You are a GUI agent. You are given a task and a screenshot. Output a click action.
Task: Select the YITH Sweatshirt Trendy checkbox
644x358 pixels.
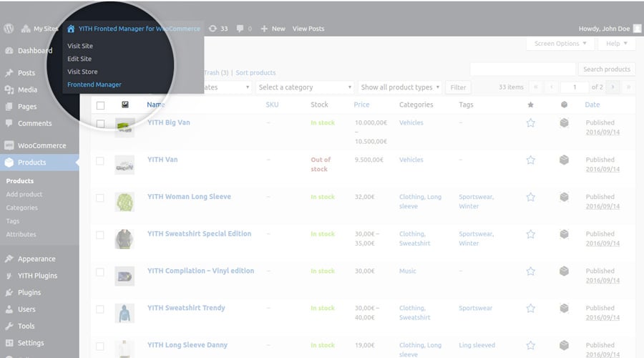(x=99, y=309)
